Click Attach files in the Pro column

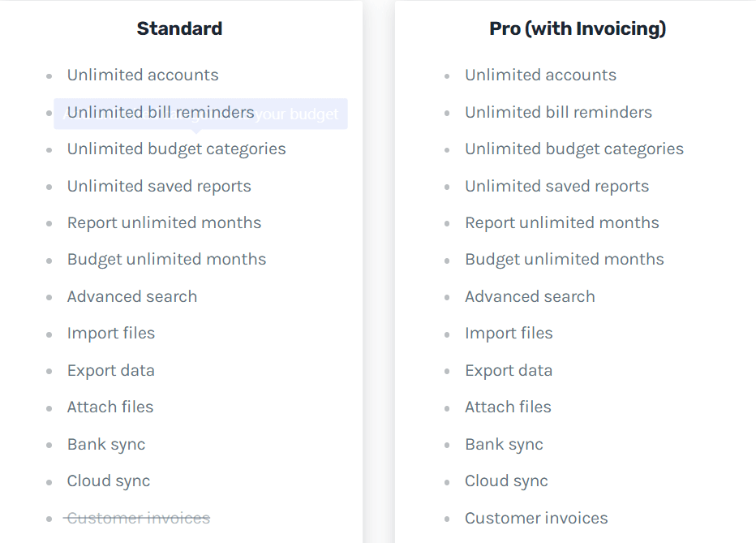point(508,407)
